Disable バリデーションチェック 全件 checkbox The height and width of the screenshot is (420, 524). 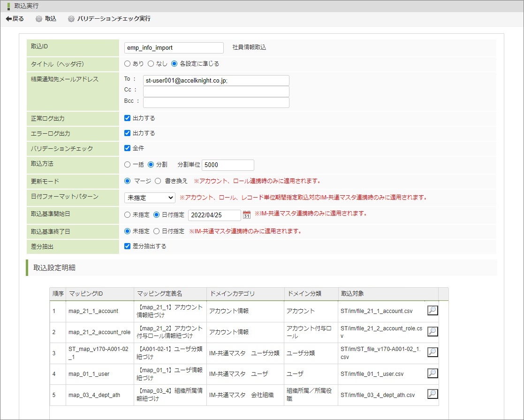(x=127, y=148)
